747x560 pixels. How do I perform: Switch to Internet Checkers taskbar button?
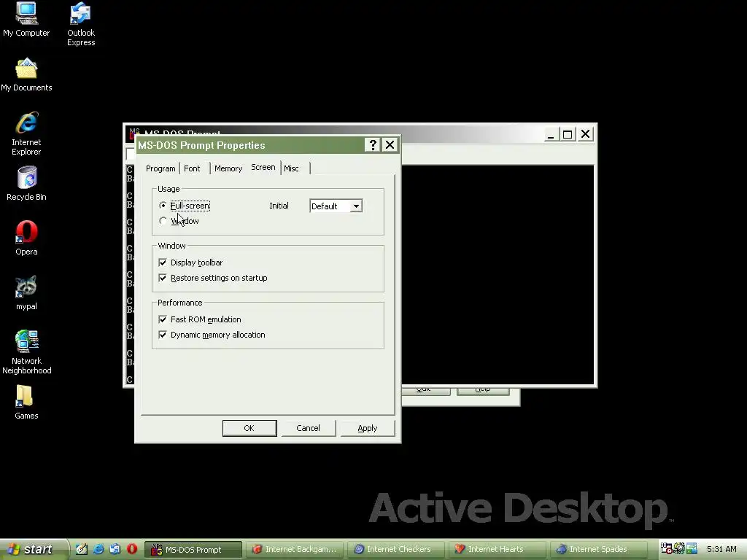[398, 550]
